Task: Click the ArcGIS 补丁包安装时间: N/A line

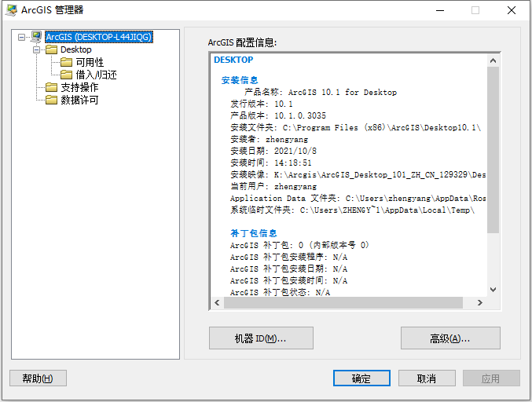Action: click(288, 280)
